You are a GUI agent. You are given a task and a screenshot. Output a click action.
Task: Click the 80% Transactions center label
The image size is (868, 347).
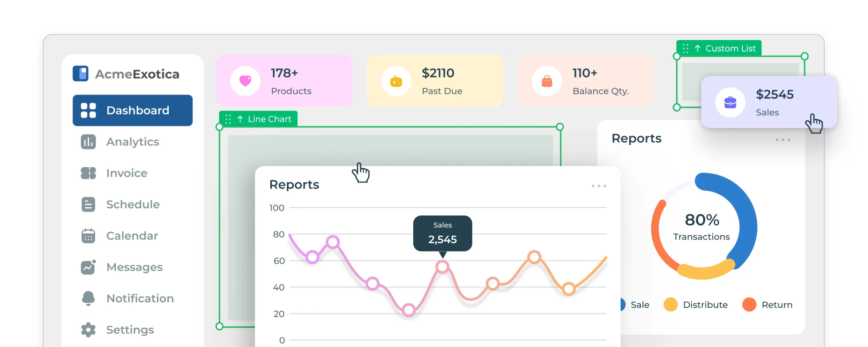click(701, 227)
